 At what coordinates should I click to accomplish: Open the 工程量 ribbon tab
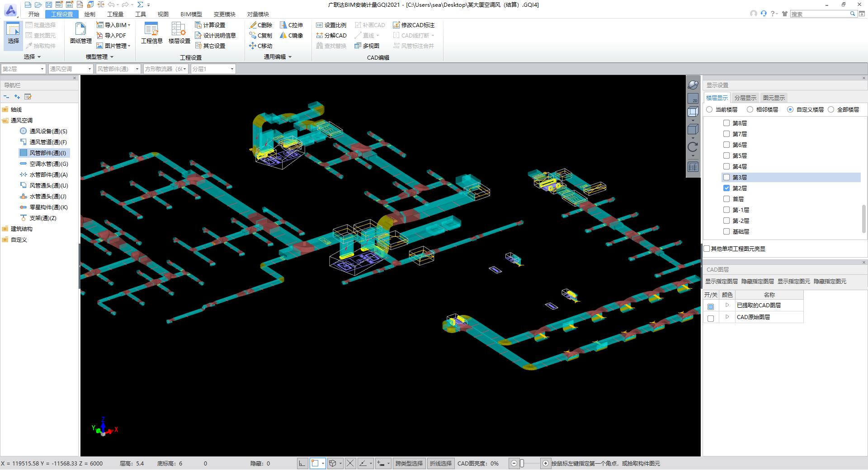pyautogui.click(x=115, y=14)
